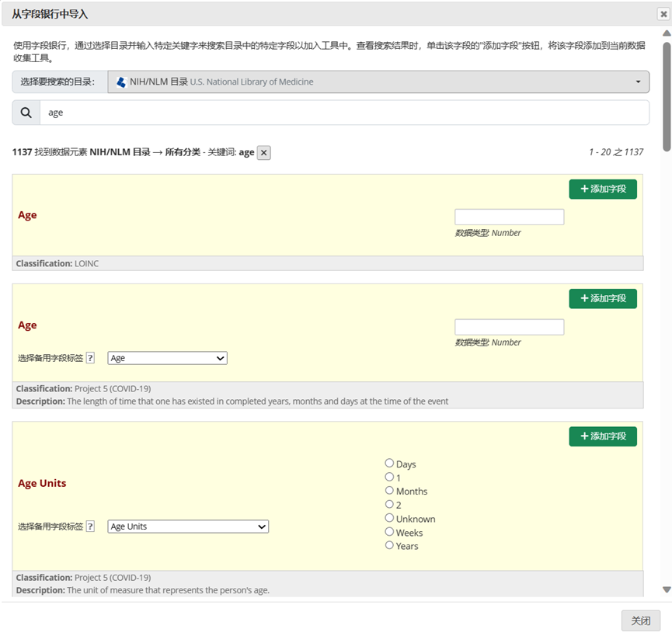The width and height of the screenshot is (672, 636).
Task: Select the Weeks radio option
Action: tap(389, 531)
